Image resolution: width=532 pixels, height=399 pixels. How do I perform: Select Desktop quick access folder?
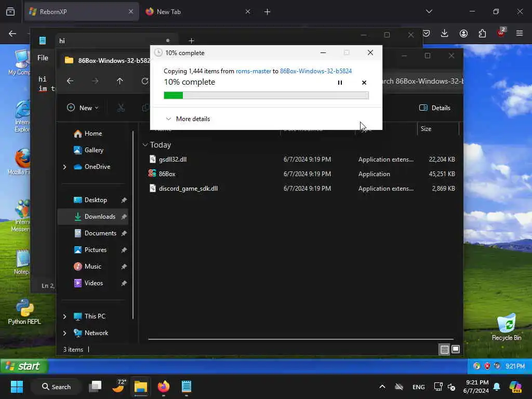pos(95,200)
